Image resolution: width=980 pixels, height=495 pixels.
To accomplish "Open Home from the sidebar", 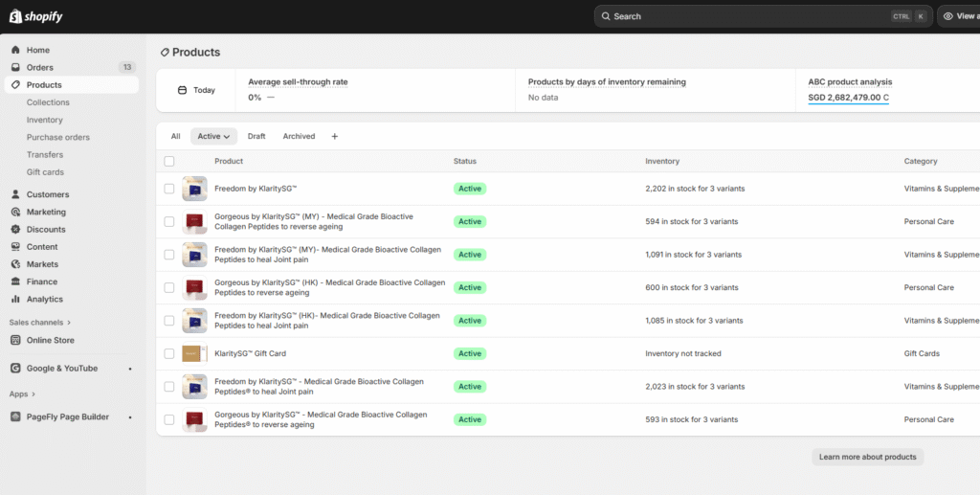I will (x=38, y=50).
